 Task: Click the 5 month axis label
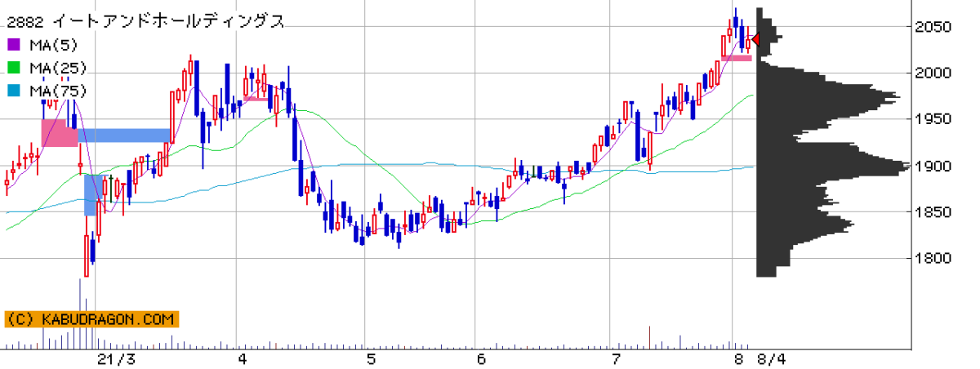[x=372, y=359]
